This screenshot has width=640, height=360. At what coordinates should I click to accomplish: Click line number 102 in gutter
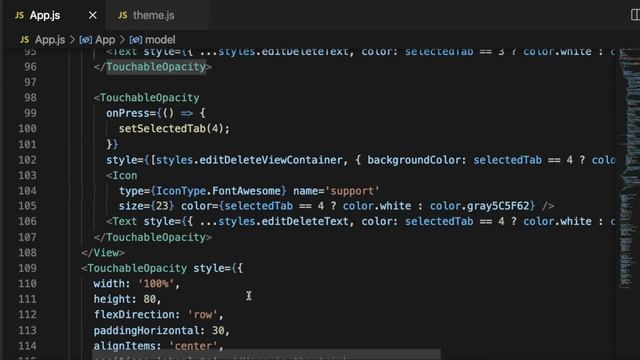[27, 160]
